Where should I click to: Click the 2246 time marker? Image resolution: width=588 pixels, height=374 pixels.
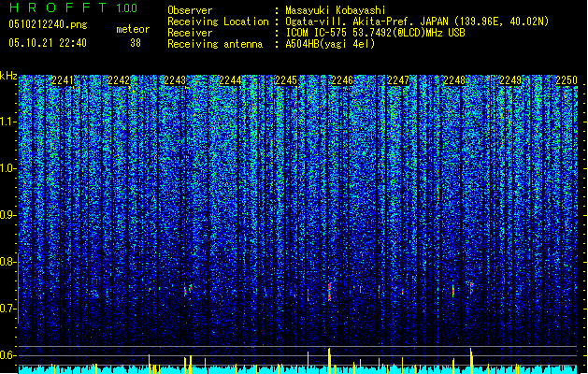click(342, 80)
